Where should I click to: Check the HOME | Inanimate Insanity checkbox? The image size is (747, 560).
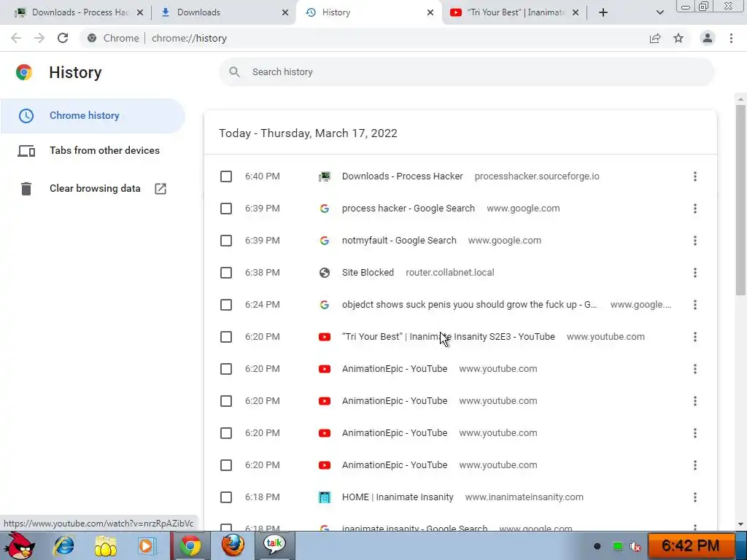226,497
